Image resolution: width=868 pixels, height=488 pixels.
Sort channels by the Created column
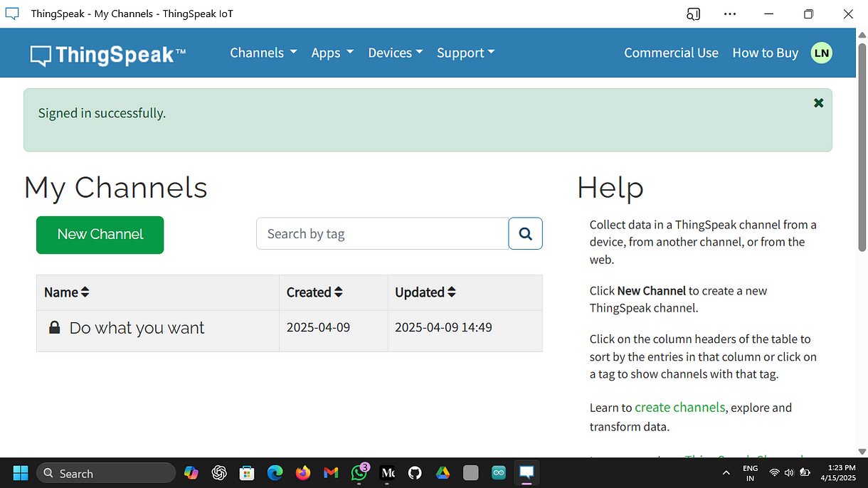[314, 292]
